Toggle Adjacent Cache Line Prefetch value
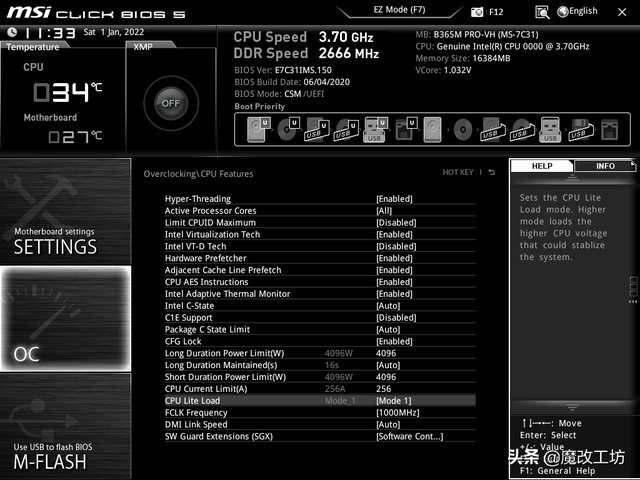 click(394, 270)
